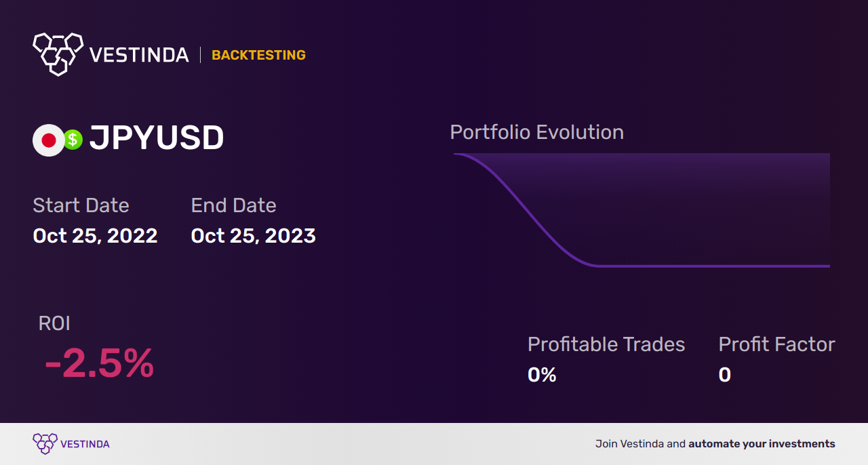Click the -2.5% ROI value
This screenshot has width=868, height=465.
click(x=99, y=363)
